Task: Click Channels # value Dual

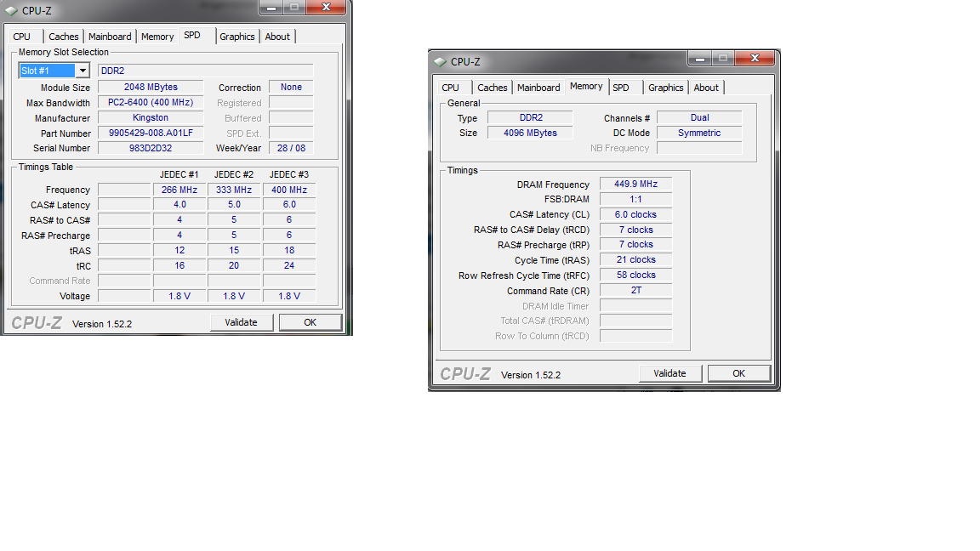Action: coord(699,117)
